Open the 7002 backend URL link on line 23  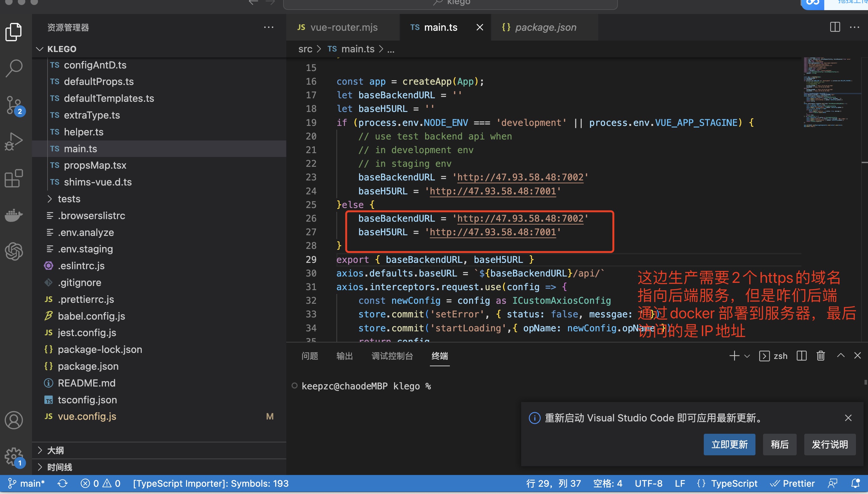point(520,177)
